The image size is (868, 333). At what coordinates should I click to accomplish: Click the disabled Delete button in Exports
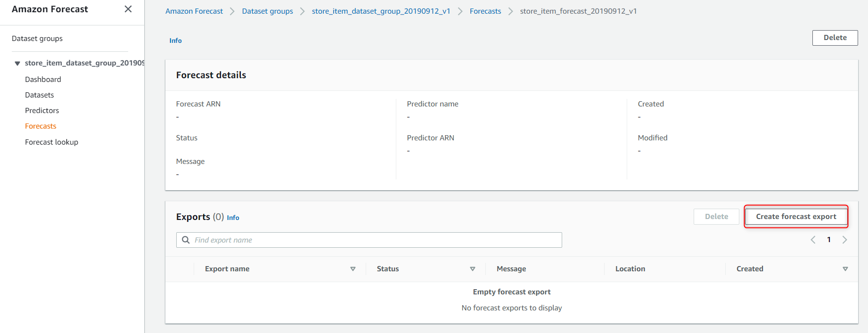coord(716,216)
